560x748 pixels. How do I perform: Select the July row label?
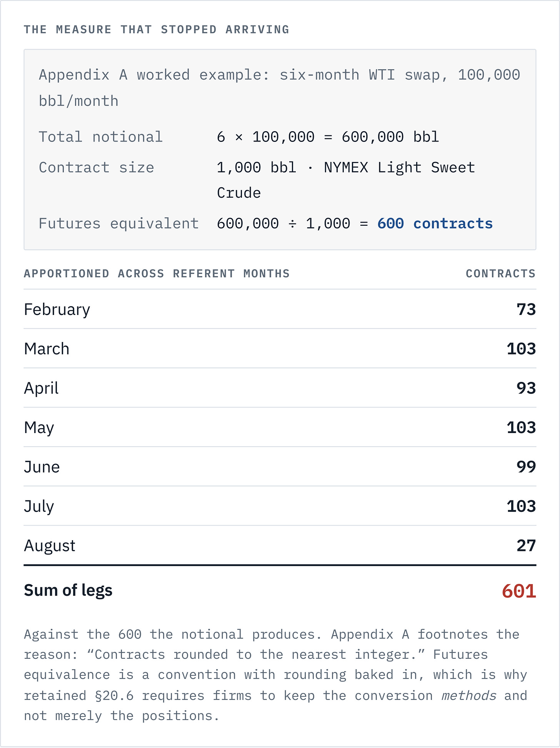tap(39, 506)
